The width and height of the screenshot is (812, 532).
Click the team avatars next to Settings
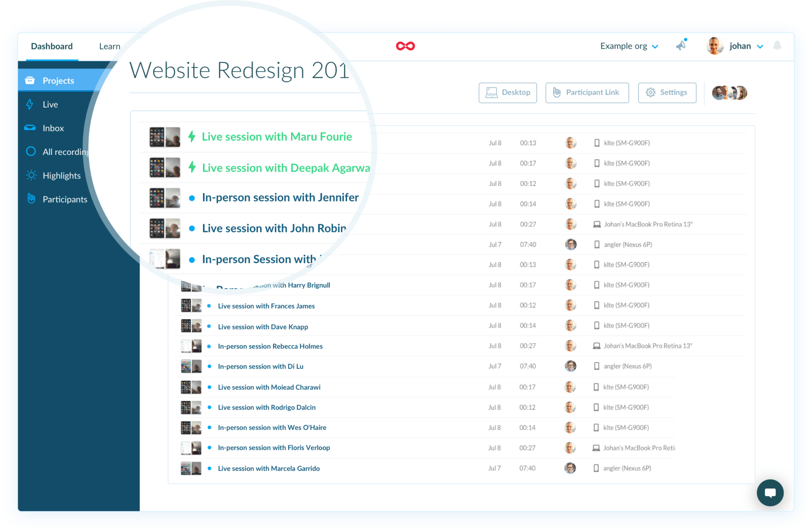click(x=729, y=92)
